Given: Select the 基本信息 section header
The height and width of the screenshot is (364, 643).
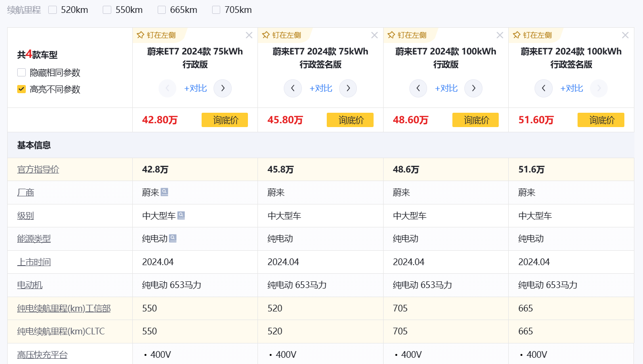Looking at the screenshot, I should pos(34,145).
